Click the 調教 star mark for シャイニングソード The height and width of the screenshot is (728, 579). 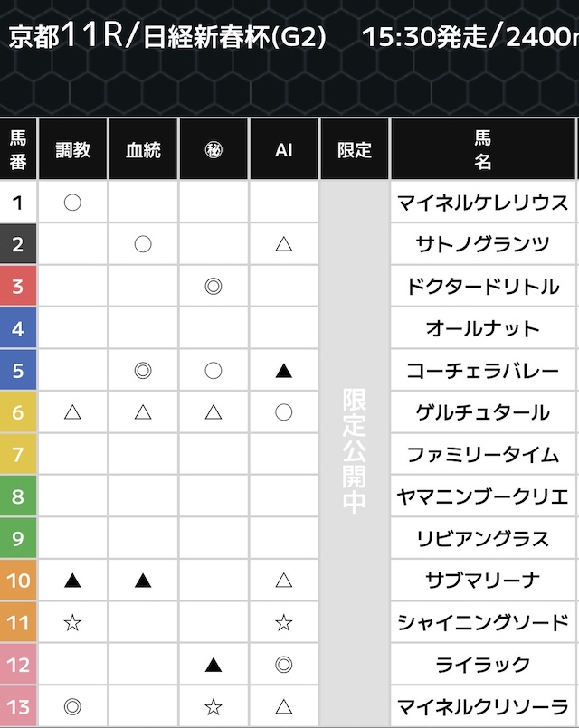(x=72, y=622)
